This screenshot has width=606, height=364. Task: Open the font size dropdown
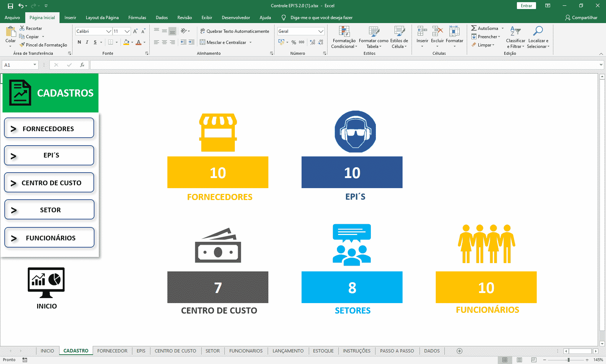[x=127, y=31]
